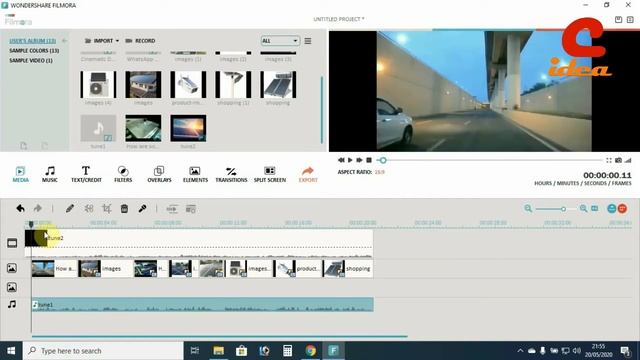The height and width of the screenshot is (360, 640).
Task: Select the tune2 sunset video thumbnail
Action: [x=188, y=128]
